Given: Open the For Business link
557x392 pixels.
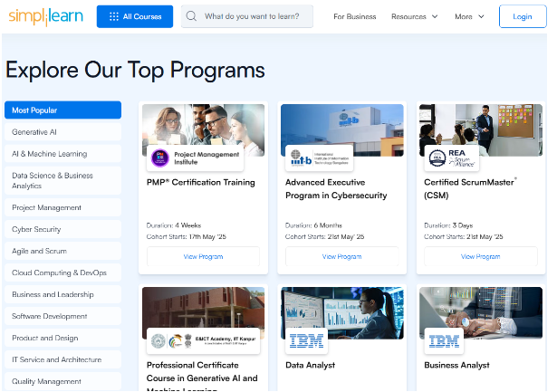Looking at the screenshot, I should (354, 16).
